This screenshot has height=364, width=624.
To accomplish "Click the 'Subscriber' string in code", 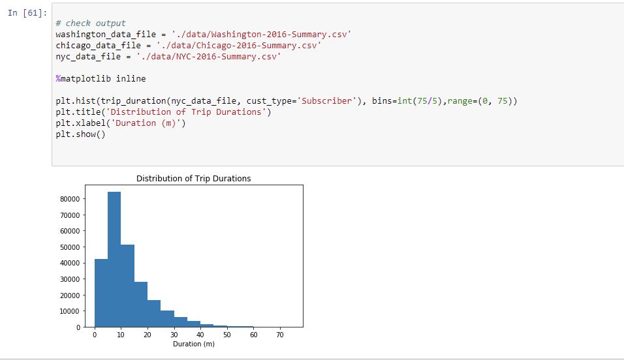I will click(327, 101).
